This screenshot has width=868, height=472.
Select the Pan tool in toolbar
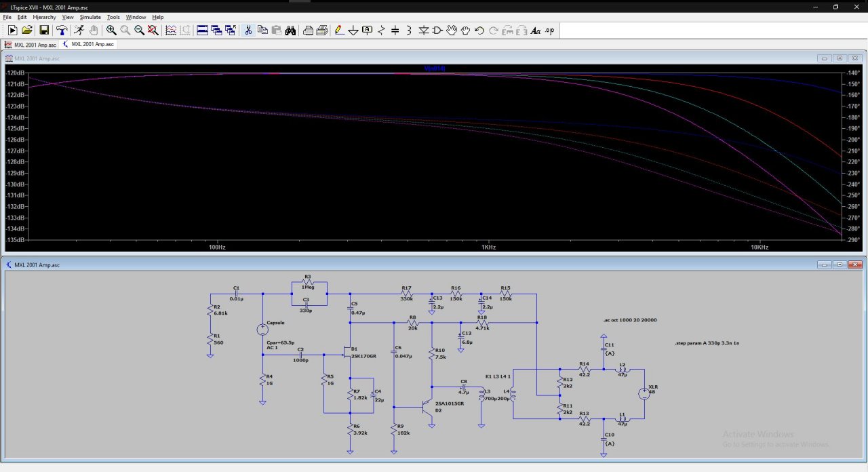click(x=125, y=31)
